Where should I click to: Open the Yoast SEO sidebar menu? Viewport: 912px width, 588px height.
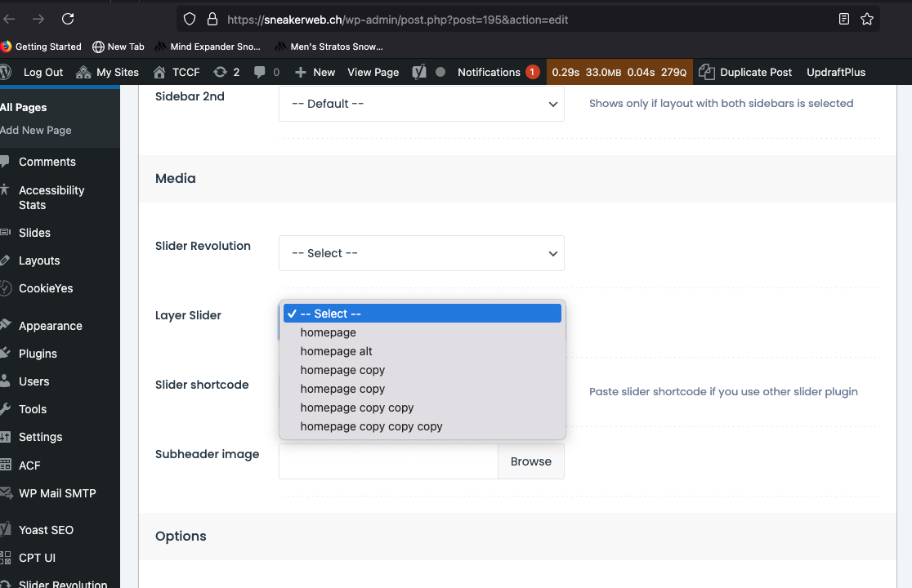pos(46,530)
